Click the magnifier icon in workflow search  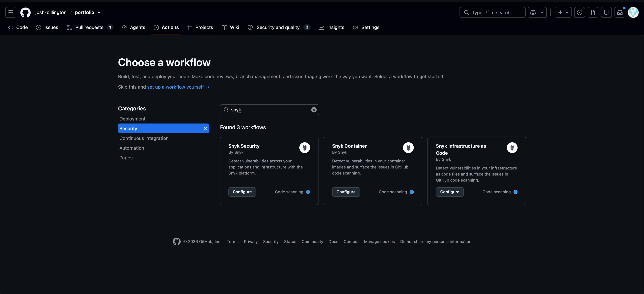(226, 110)
